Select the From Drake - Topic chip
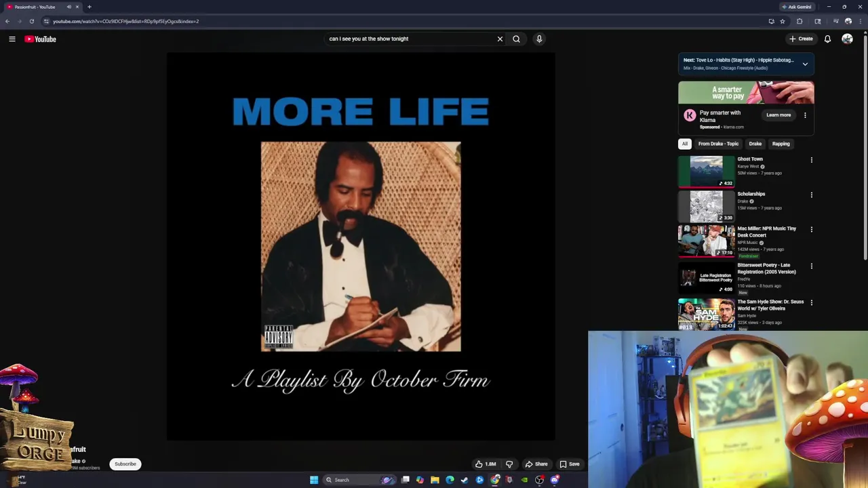The width and height of the screenshot is (868, 488). tap(718, 144)
